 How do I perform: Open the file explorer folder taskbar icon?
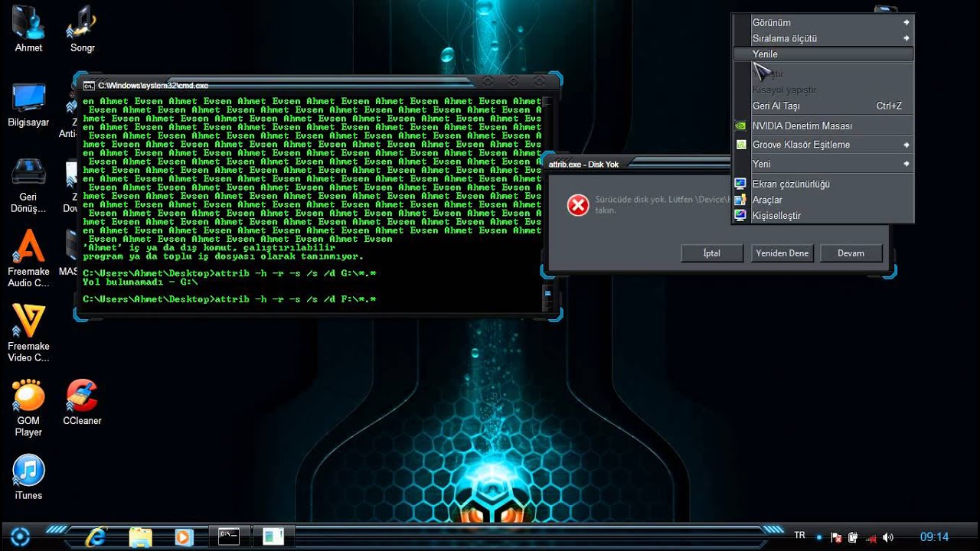140,537
